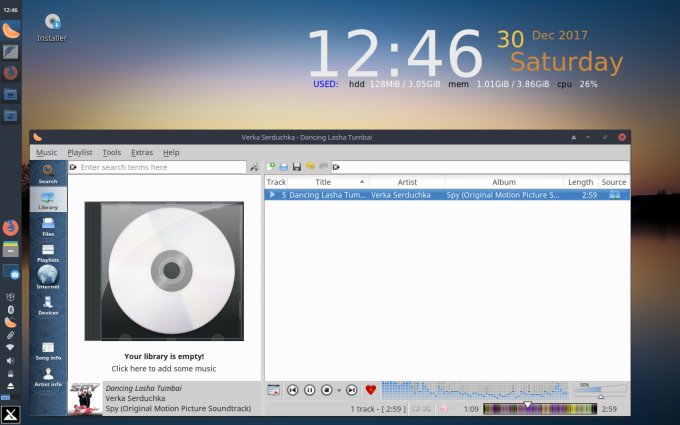The image size is (680, 425).
Task: Open the Help menu
Action: click(x=171, y=153)
